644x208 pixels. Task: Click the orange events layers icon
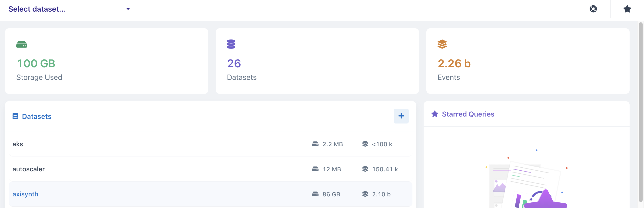click(442, 44)
